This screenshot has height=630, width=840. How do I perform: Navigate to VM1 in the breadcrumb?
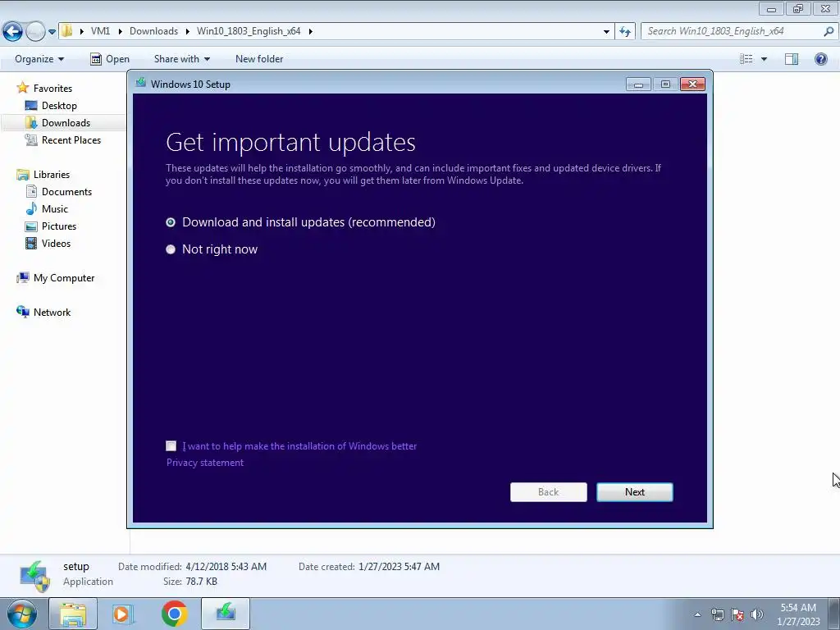(100, 31)
